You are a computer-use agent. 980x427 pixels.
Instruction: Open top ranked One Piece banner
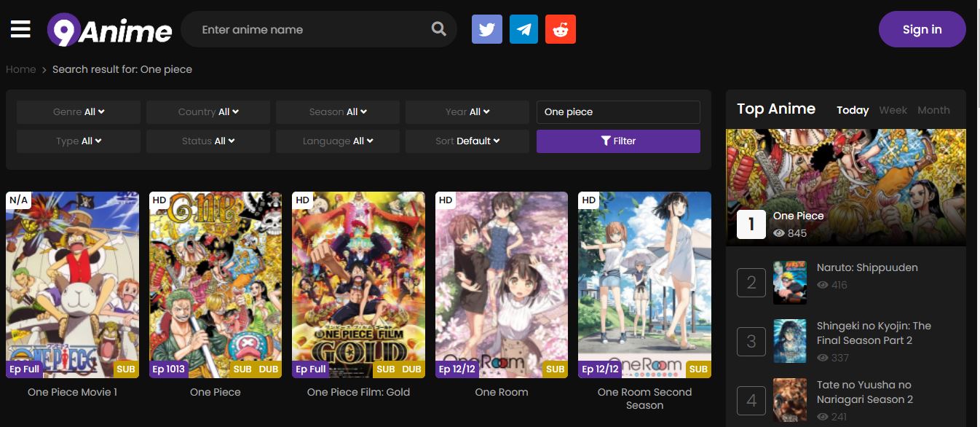(846, 187)
